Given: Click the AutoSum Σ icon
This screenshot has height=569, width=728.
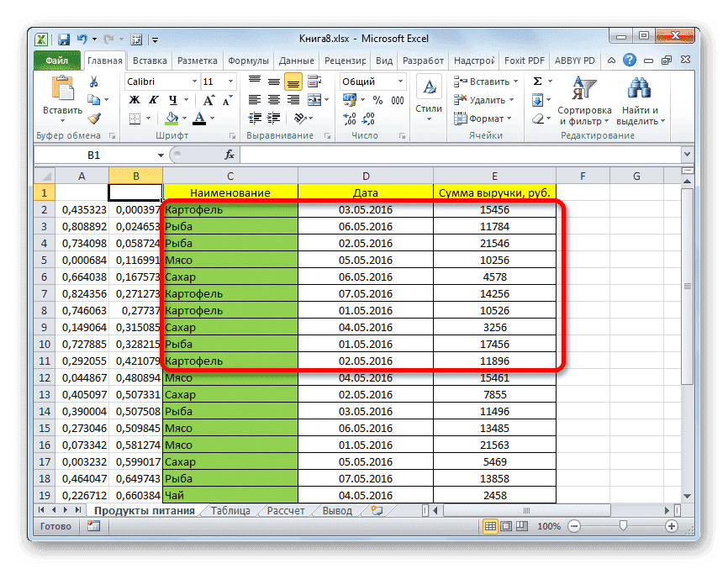Looking at the screenshot, I should point(537,80).
